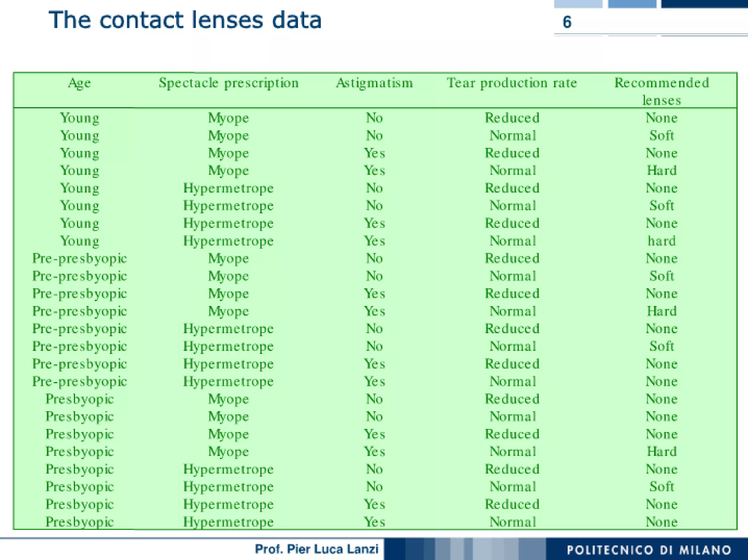Click the Tear production rate header
The height and width of the screenshot is (560, 748).
pyautogui.click(x=512, y=83)
